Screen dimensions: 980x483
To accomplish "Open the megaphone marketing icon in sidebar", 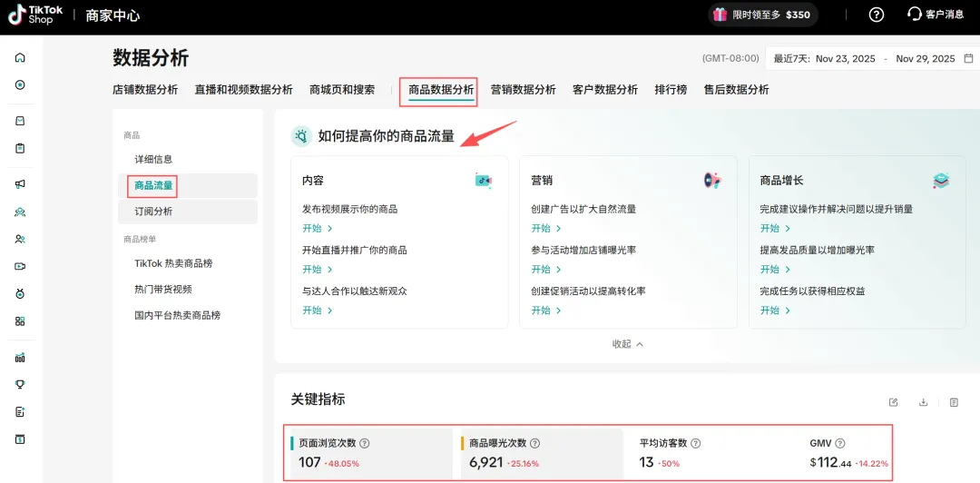I will [20, 184].
